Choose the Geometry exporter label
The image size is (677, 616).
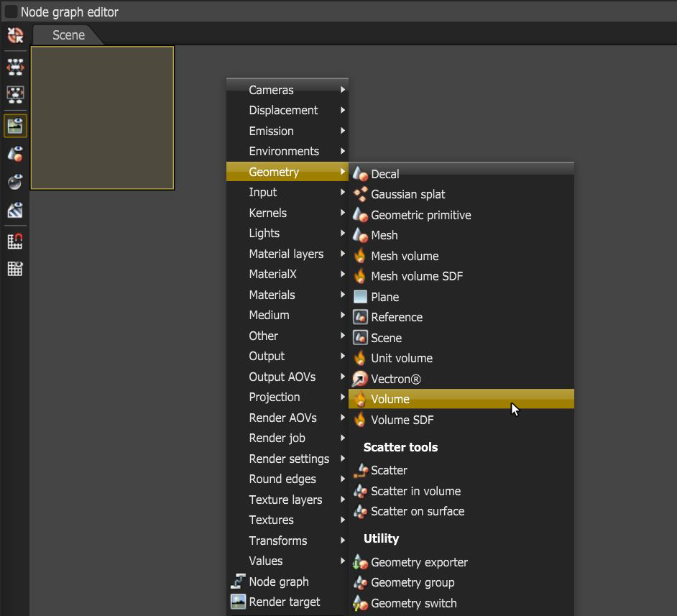tap(419, 563)
